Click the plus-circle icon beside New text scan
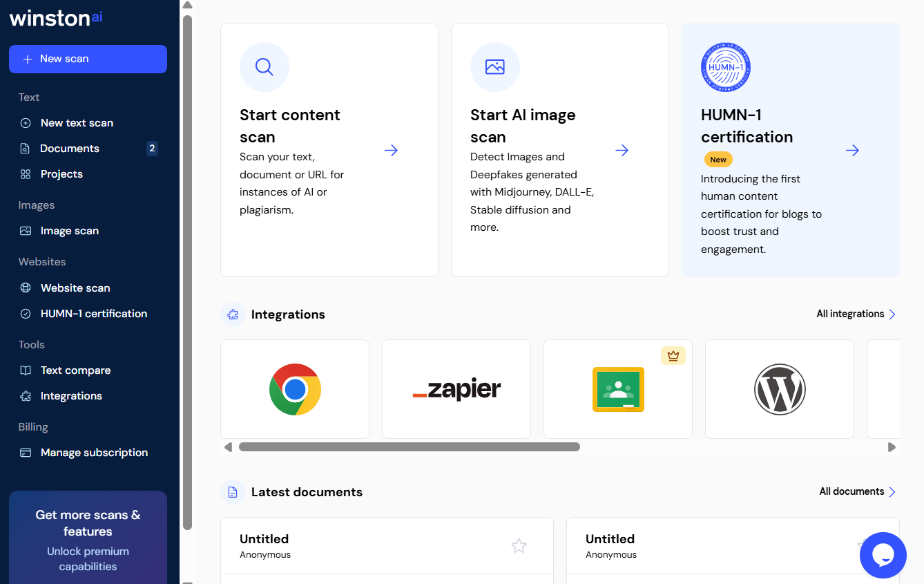 pos(26,123)
